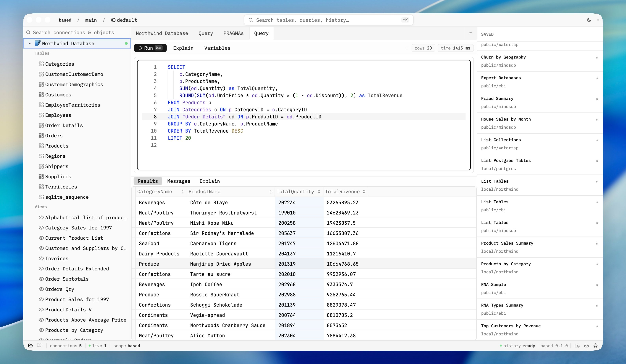The image size is (626, 364).
Task: Open the Products table
Action: click(57, 146)
